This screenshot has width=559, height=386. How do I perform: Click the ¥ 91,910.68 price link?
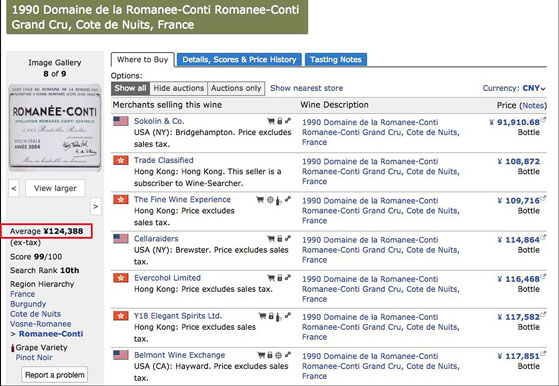click(514, 122)
